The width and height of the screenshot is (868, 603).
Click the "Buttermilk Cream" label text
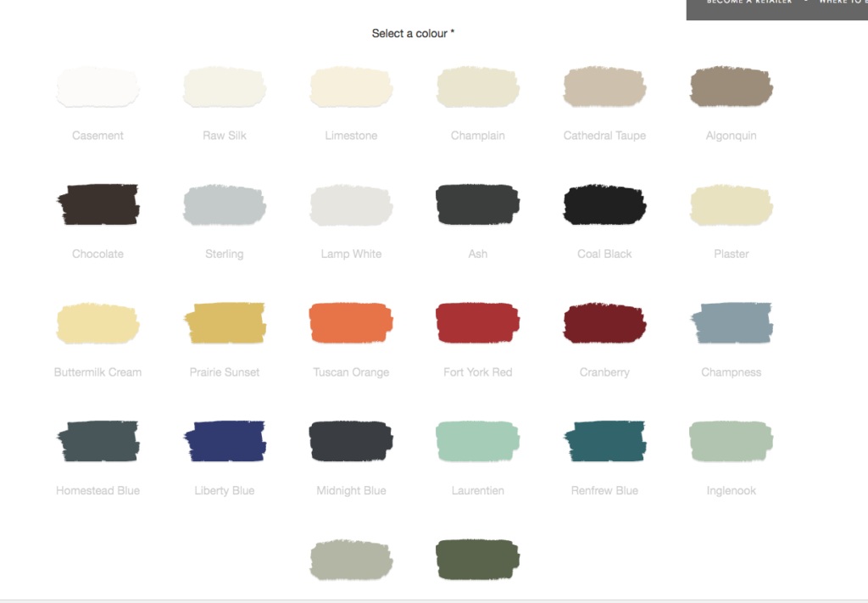[x=98, y=372]
